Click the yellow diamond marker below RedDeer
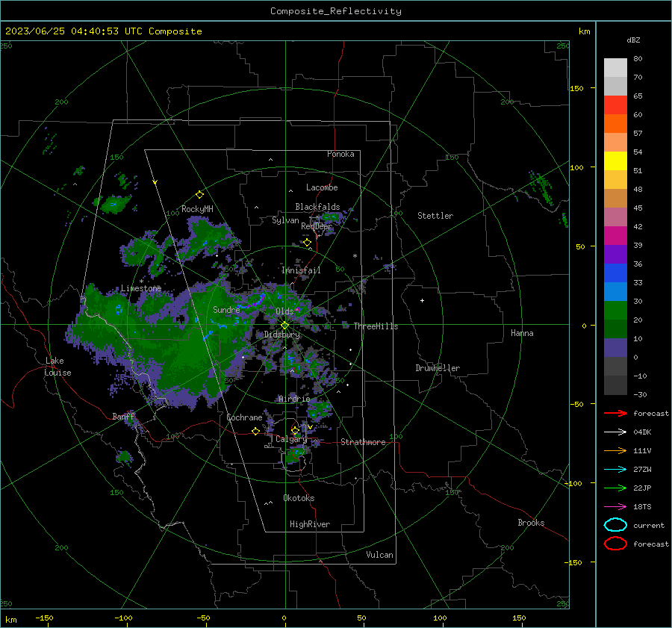 pyautogui.click(x=307, y=243)
